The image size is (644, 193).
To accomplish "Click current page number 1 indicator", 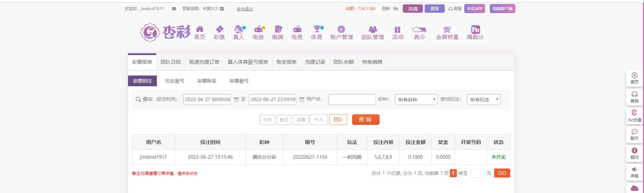I will [453, 173].
